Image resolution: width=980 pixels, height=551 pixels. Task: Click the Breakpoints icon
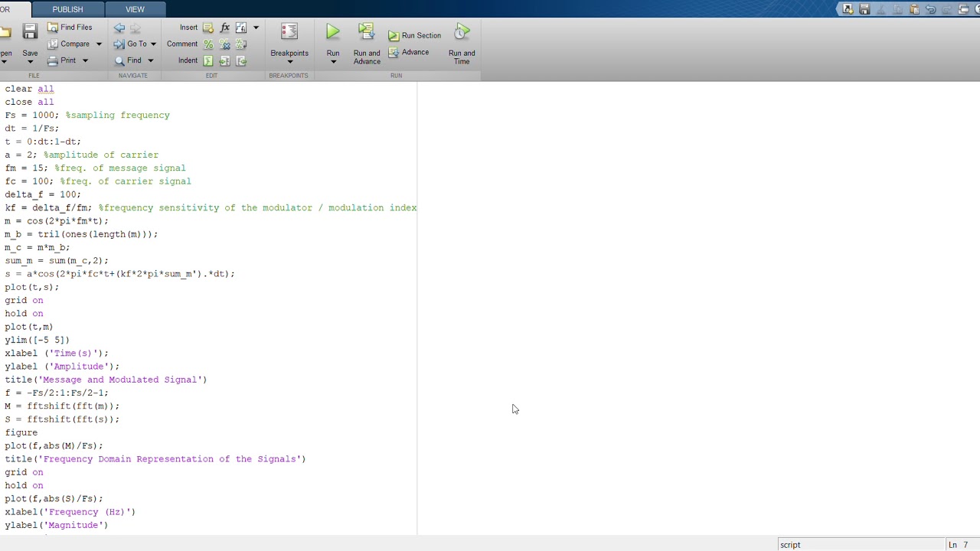(x=289, y=32)
